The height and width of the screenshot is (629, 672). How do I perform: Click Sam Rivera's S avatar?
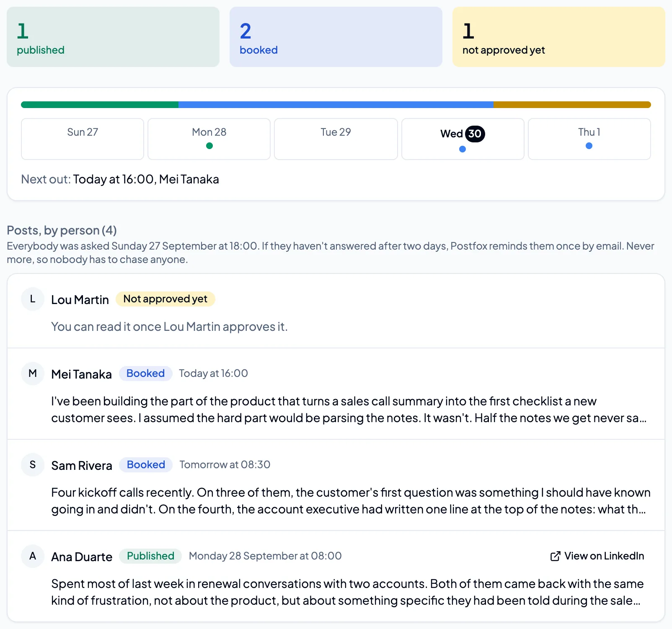(33, 465)
